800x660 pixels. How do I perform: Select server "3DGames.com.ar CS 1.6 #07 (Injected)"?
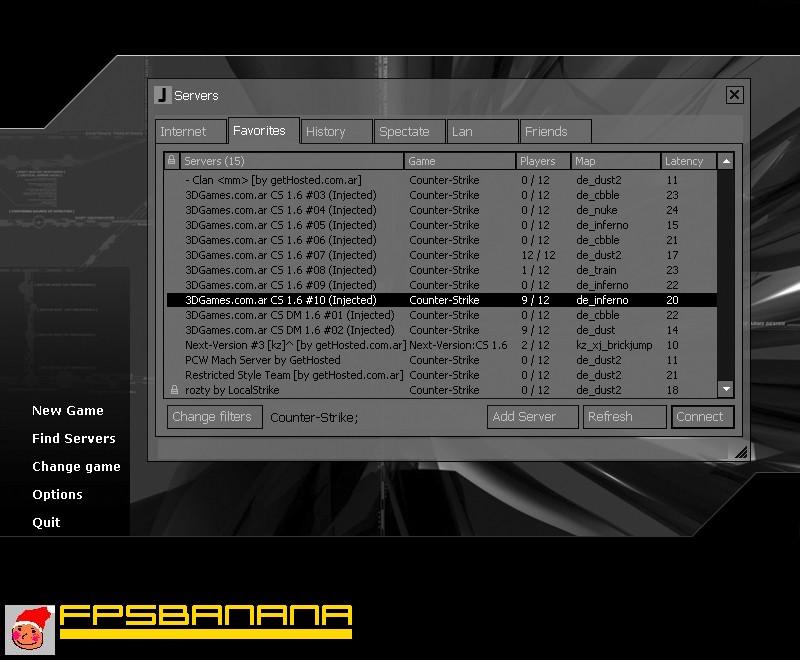[442, 255]
